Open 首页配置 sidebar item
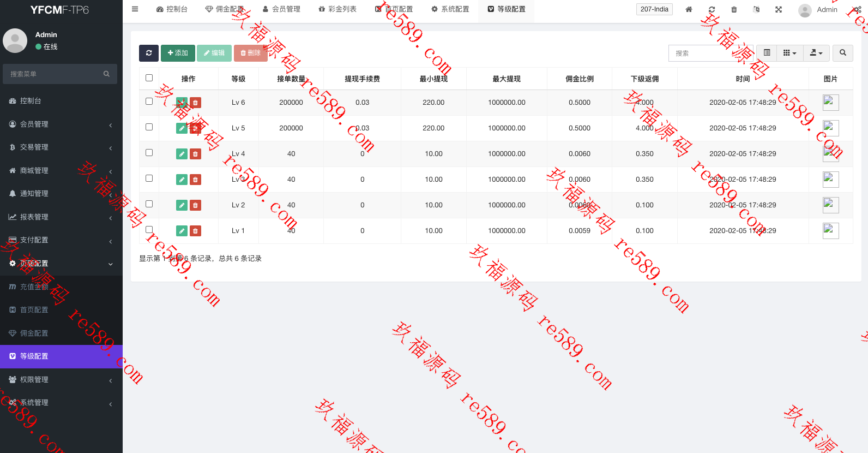 pos(61,310)
